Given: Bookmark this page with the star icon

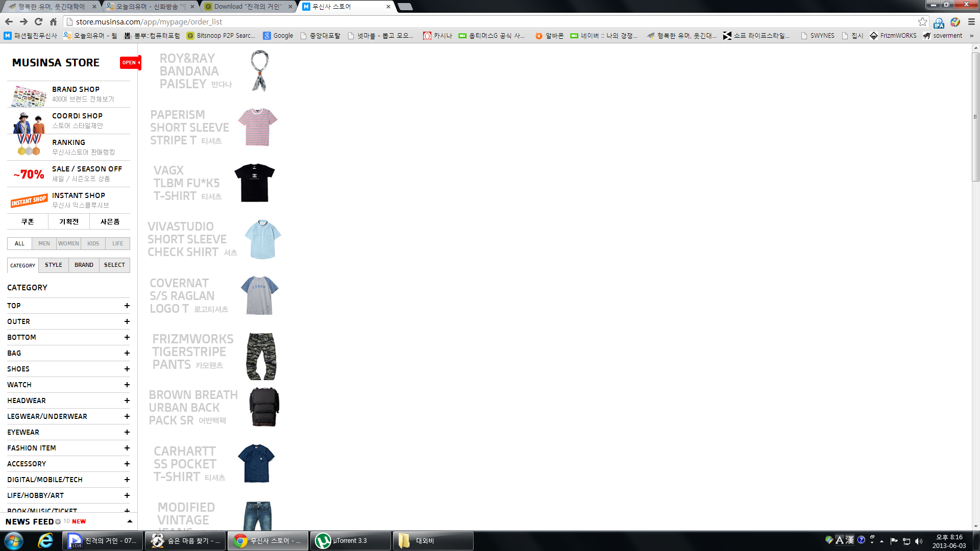Looking at the screenshot, I should click(922, 21).
